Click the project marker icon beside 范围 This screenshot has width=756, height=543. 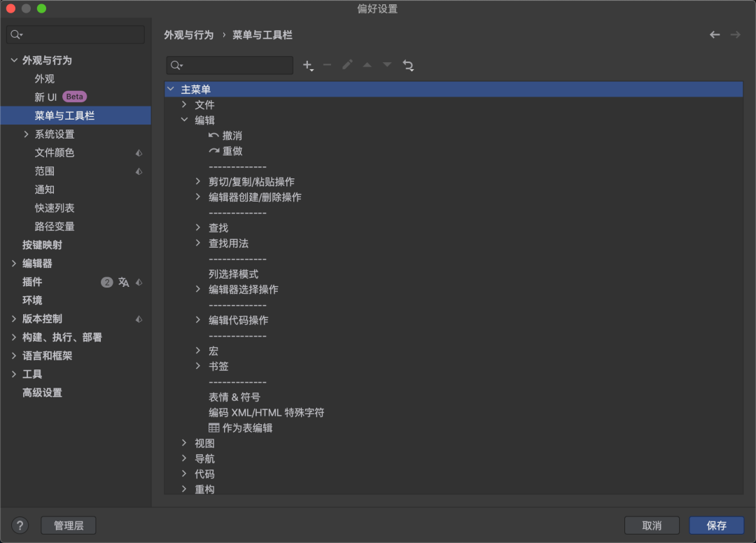[x=139, y=171]
